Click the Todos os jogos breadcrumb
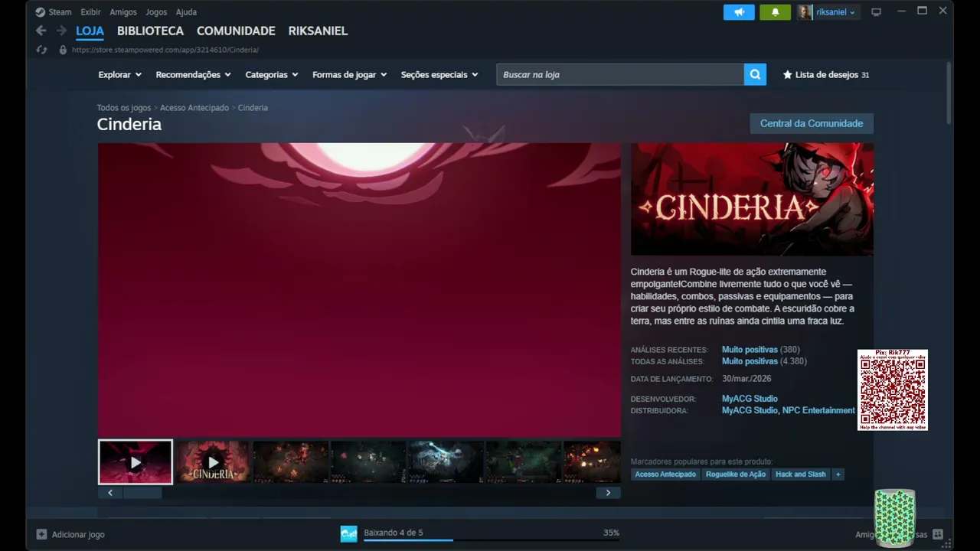The height and width of the screenshot is (551, 980). coord(124,108)
